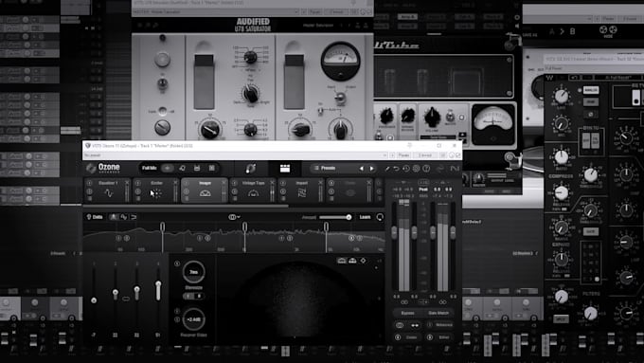Image resolution: width=644 pixels, height=363 pixels.
Task: Toggle the Dither button in Ozone
Action: tap(439, 337)
